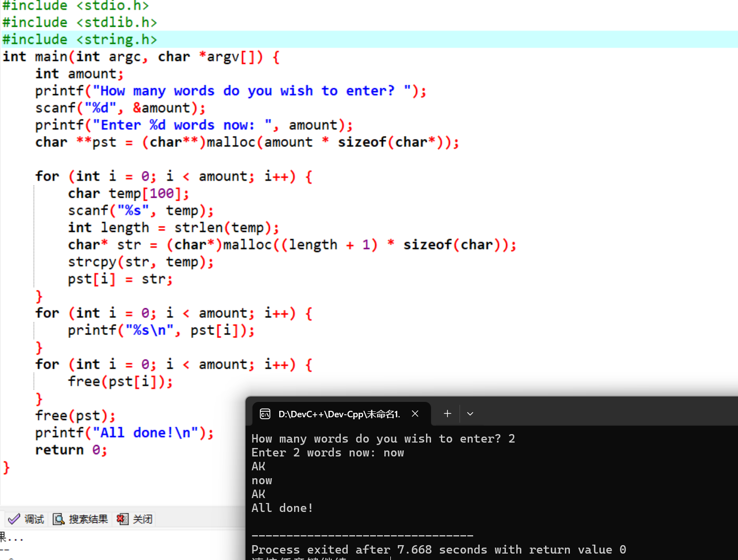The image size is (738, 560).
Task: Click the scanf("%d", &amount) line
Action: click(120, 108)
